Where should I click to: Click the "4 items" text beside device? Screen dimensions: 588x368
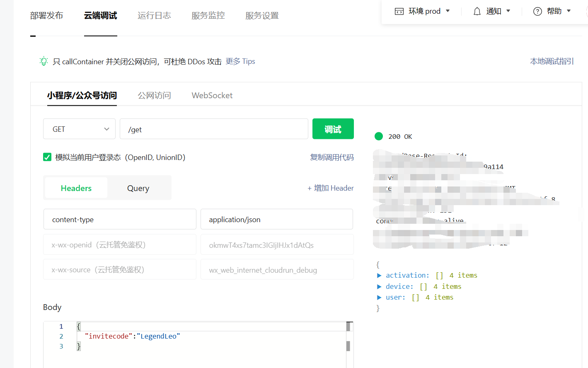(448, 286)
